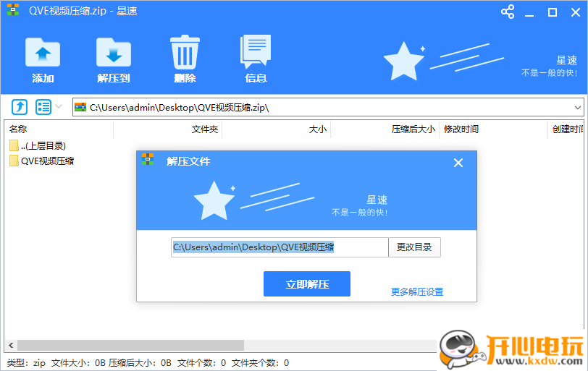Click folder icon beside ..(上层目录)
588x371 pixels.
coord(14,145)
